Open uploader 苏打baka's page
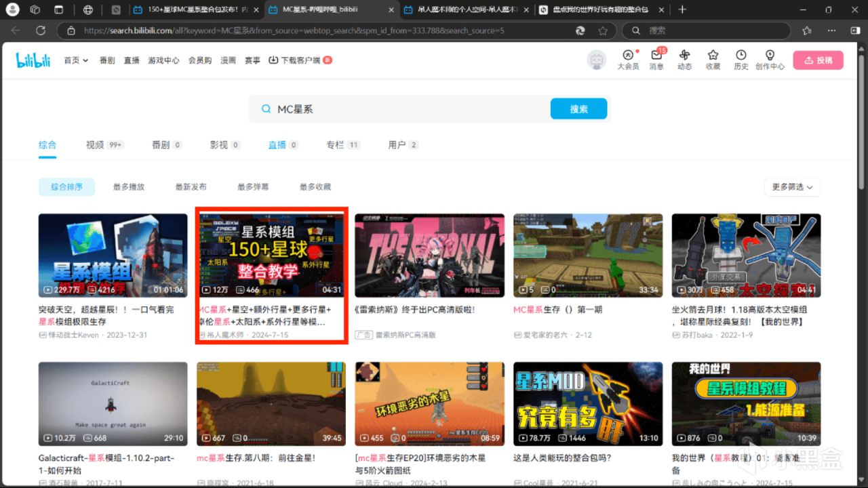Image resolution: width=868 pixels, height=488 pixels. pos(698,335)
